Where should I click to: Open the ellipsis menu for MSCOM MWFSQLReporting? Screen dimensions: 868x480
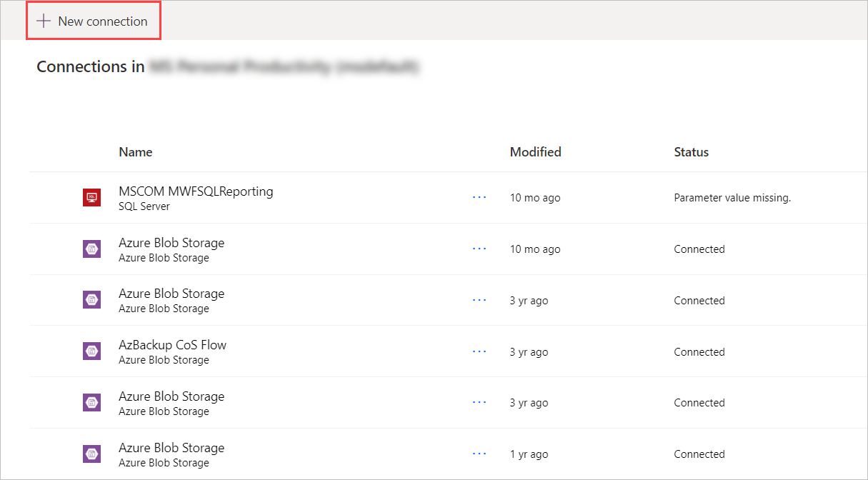coord(479,197)
